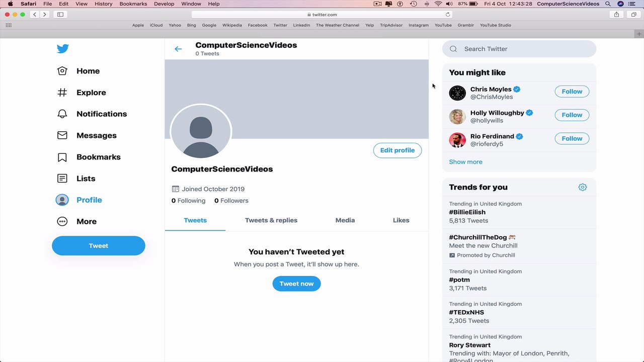Screen dimensions: 644x362
Task: Click the Search Twitter field
Action: pos(519,49)
